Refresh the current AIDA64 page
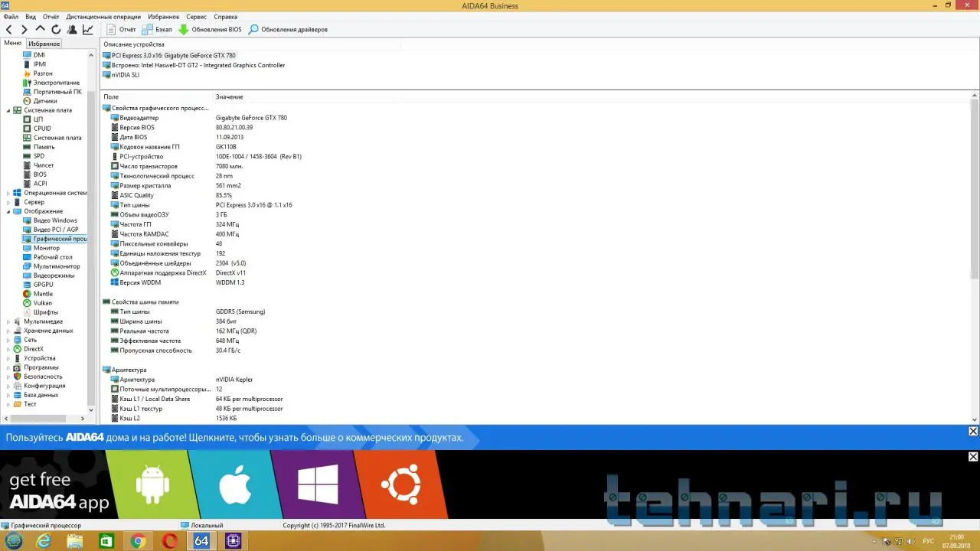Image resolution: width=980 pixels, height=551 pixels. [56, 30]
